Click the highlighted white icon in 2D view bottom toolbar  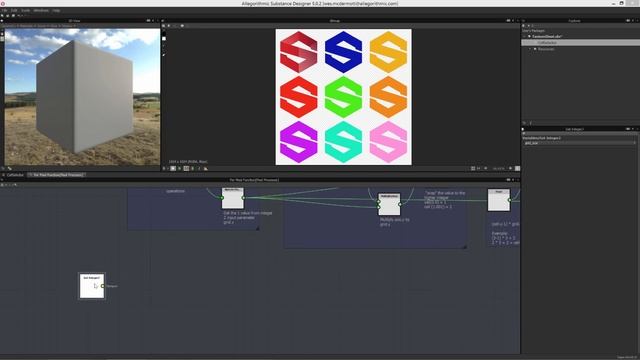[x=173, y=168]
